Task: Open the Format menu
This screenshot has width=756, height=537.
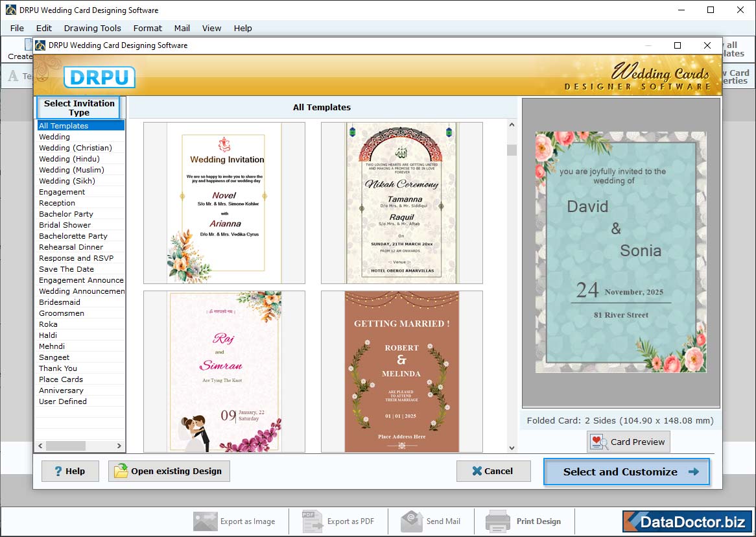Action: tap(148, 28)
